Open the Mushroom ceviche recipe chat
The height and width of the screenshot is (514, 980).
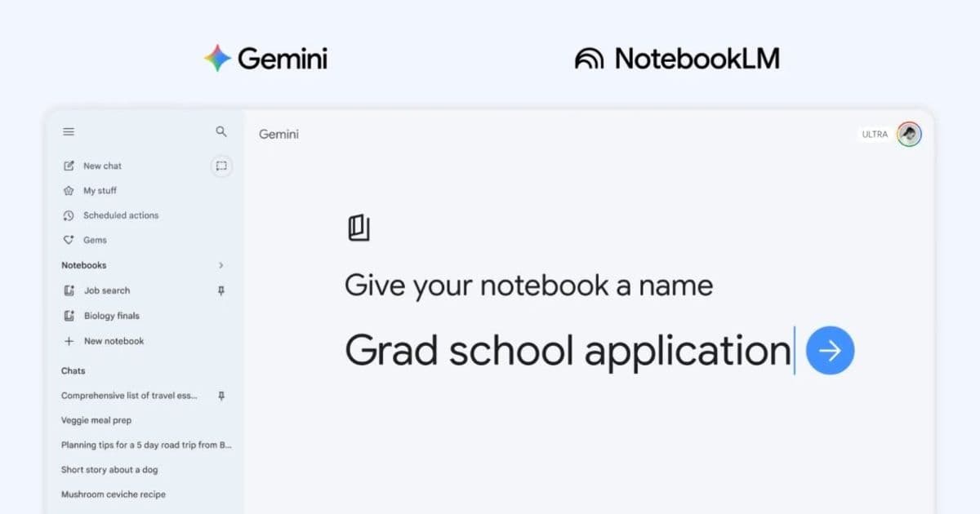coord(114,494)
